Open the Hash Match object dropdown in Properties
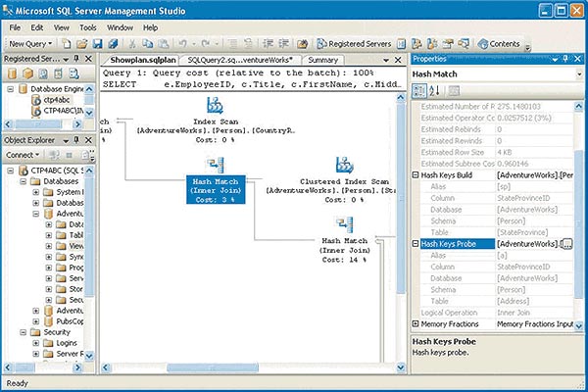The height and width of the screenshot is (392, 588). 578,74
